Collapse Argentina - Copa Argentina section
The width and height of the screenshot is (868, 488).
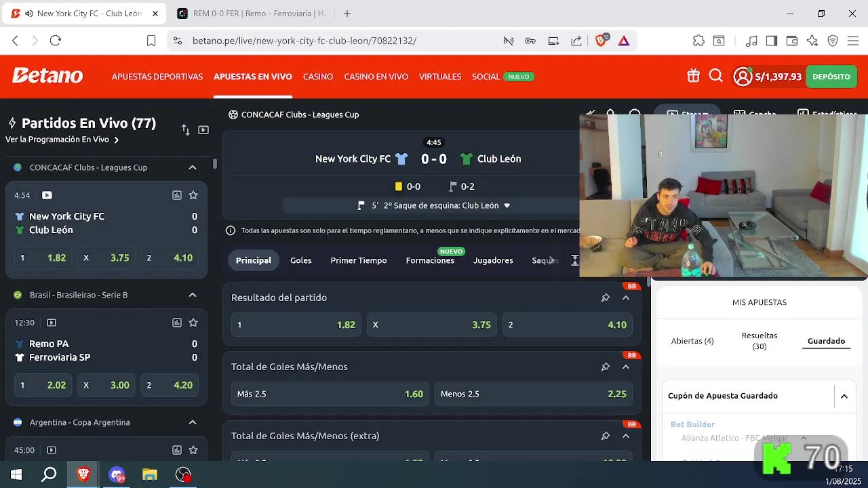(x=193, y=422)
